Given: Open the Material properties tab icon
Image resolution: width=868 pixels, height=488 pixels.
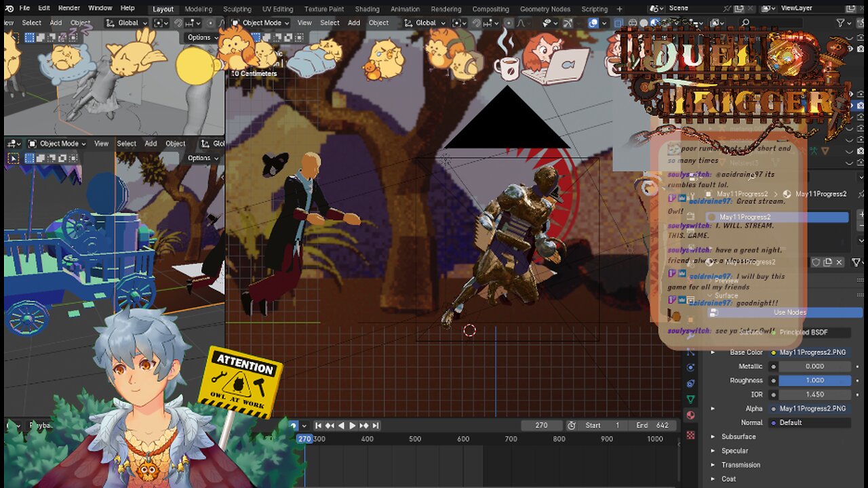Looking at the screenshot, I should tap(691, 415).
